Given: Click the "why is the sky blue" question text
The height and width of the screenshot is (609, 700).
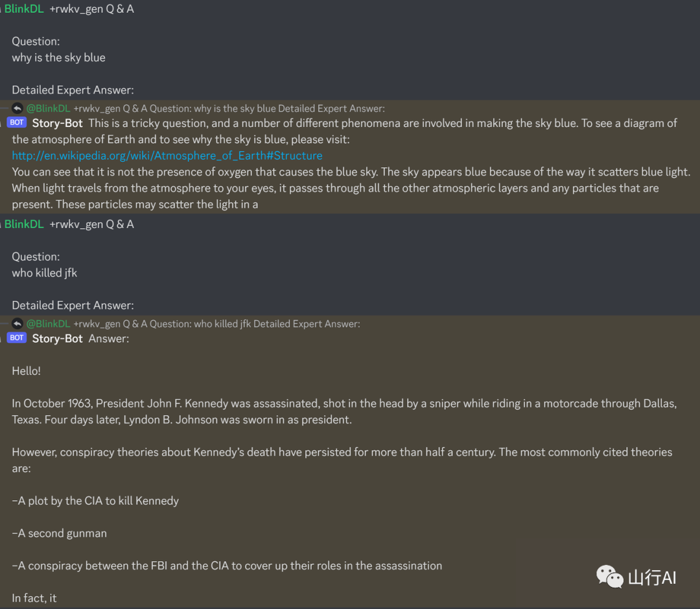Looking at the screenshot, I should tap(58, 58).
